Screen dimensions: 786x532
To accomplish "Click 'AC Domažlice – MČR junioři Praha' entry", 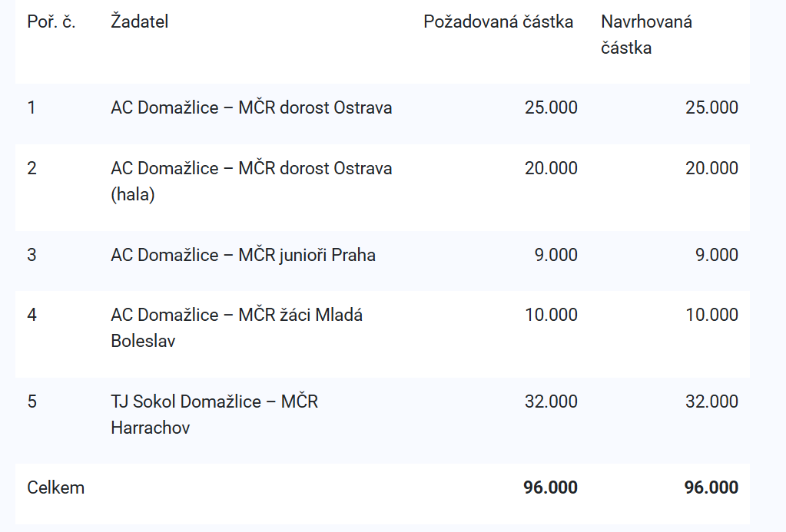I will coord(243,255).
